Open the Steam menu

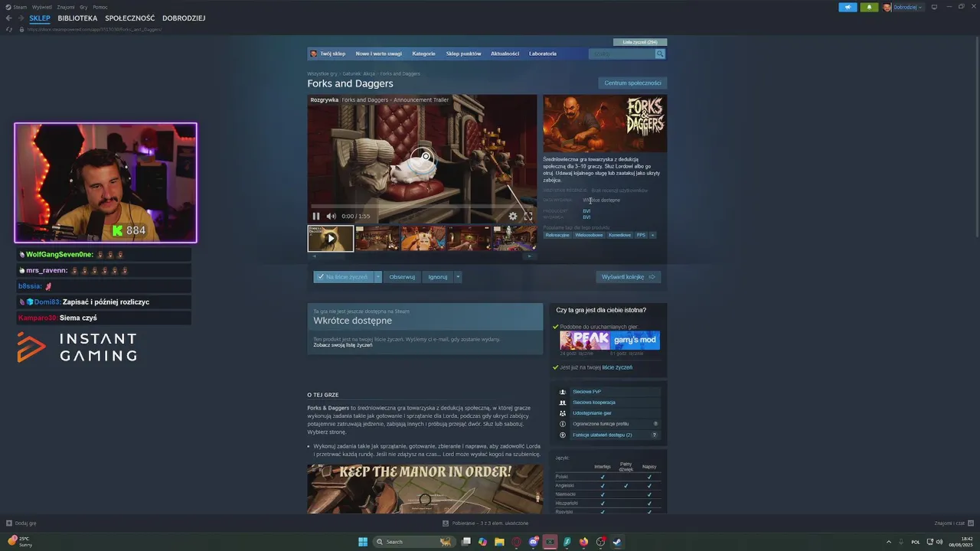pyautogui.click(x=19, y=7)
